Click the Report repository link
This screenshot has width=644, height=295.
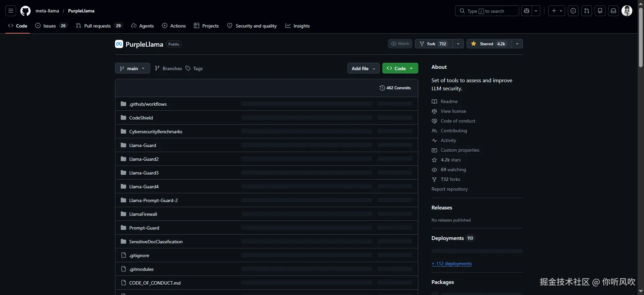pos(449,189)
